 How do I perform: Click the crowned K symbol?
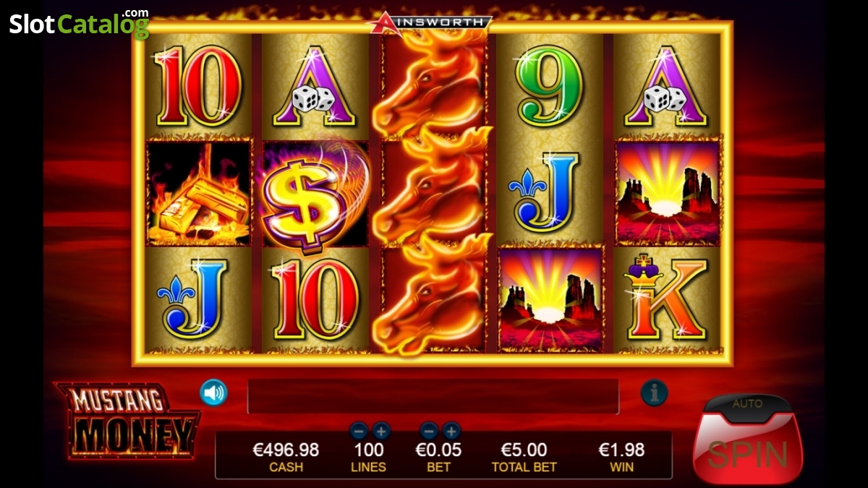(x=666, y=299)
